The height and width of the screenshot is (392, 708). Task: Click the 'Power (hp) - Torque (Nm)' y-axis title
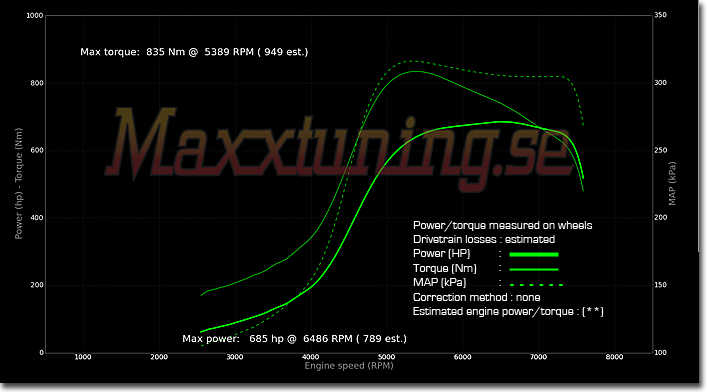tap(19, 183)
